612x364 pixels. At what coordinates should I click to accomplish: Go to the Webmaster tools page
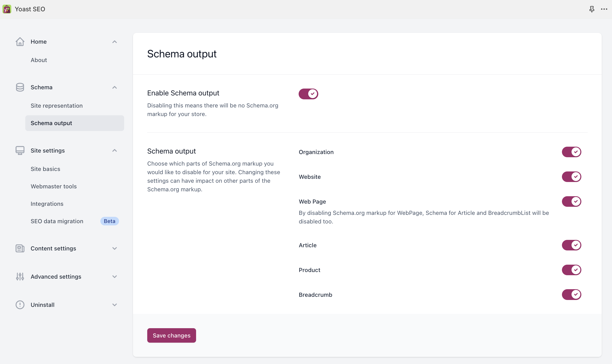(54, 186)
